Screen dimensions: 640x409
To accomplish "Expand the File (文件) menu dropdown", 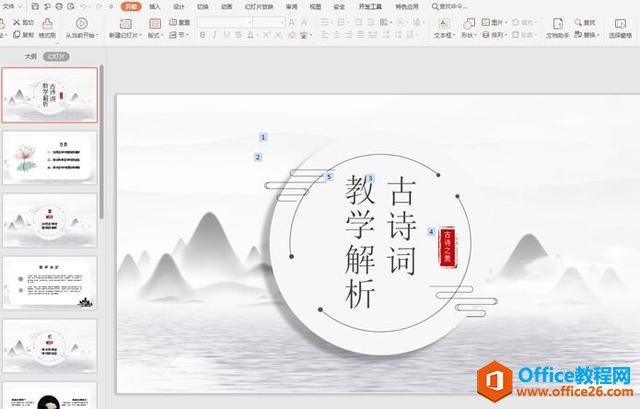I will pos(22,6).
